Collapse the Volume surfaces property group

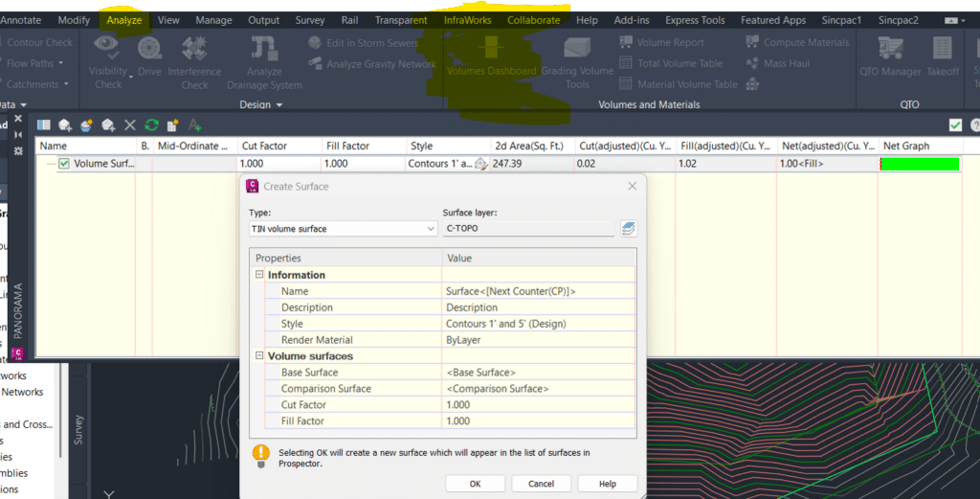click(x=259, y=355)
